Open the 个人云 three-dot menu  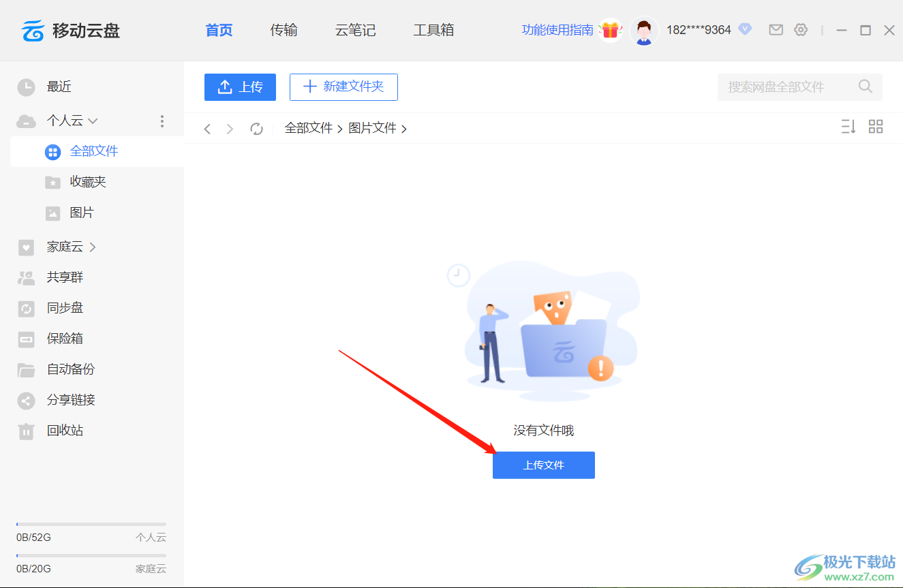(x=162, y=121)
